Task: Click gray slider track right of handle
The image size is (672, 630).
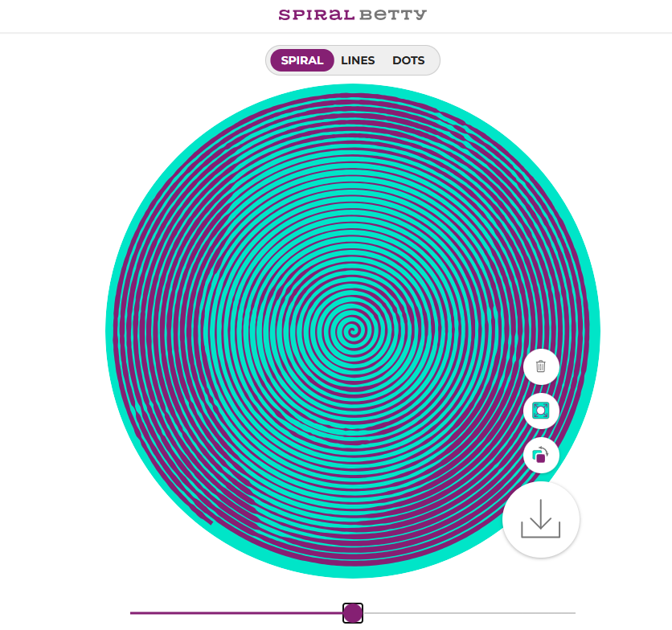Action: coord(469,613)
